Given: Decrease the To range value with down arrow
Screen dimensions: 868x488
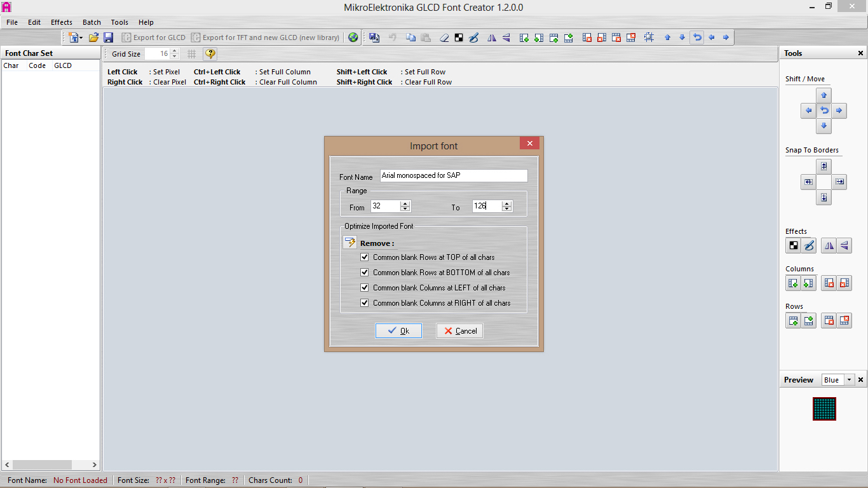Looking at the screenshot, I should (506, 209).
